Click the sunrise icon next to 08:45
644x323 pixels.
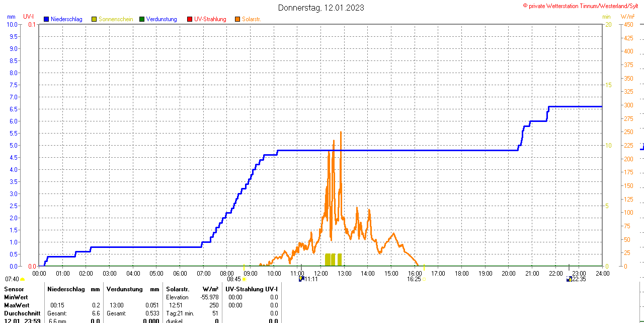[245, 279]
